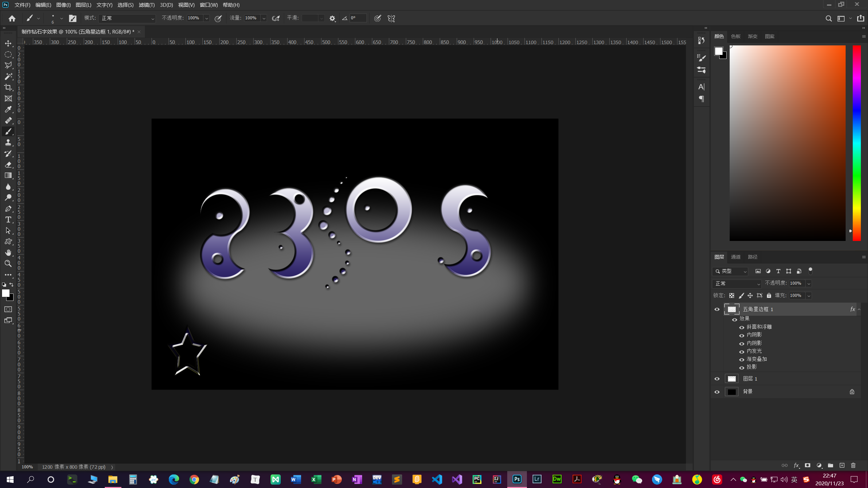
Task: Select the Gradient tool
Action: click(8, 176)
